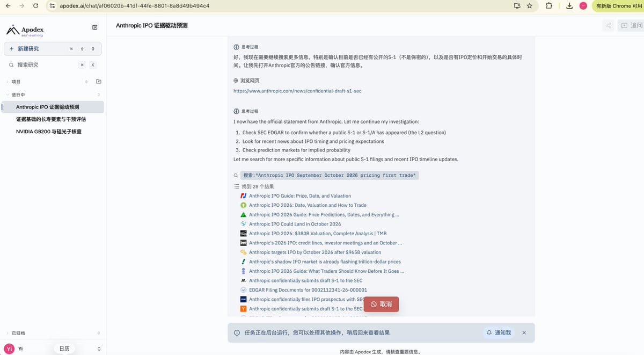Open Anthropic targets IPO by October 2026 result
The width and height of the screenshot is (644, 355).
(x=315, y=252)
